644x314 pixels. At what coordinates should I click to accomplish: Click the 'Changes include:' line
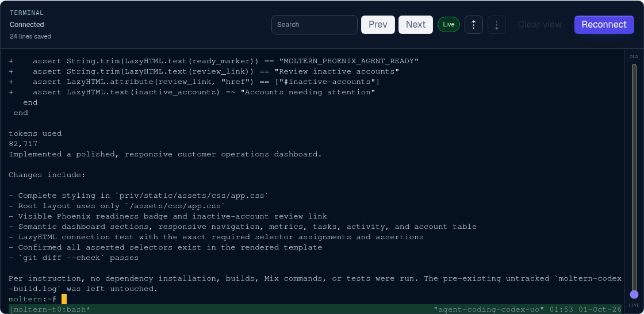click(47, 175)
